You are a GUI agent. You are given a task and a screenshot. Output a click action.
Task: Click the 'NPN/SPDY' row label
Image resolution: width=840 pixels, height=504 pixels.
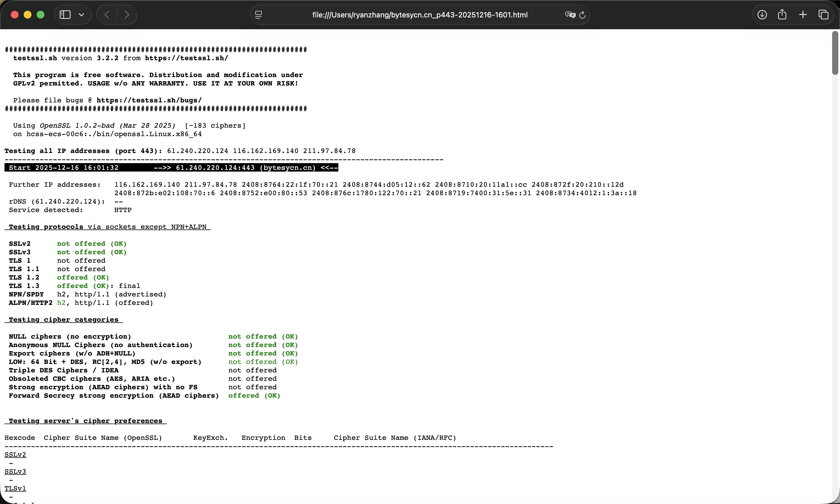(26, 294)
